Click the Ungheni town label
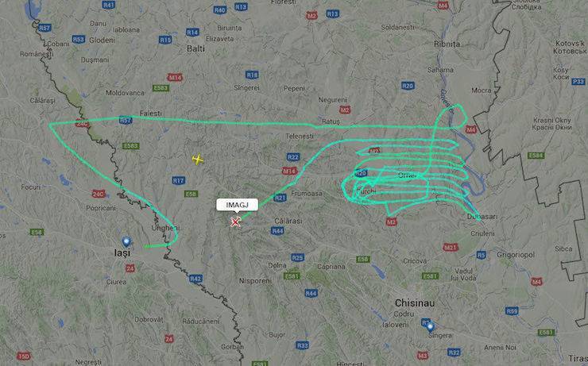The image size is (588, 366). click(165, 228)
